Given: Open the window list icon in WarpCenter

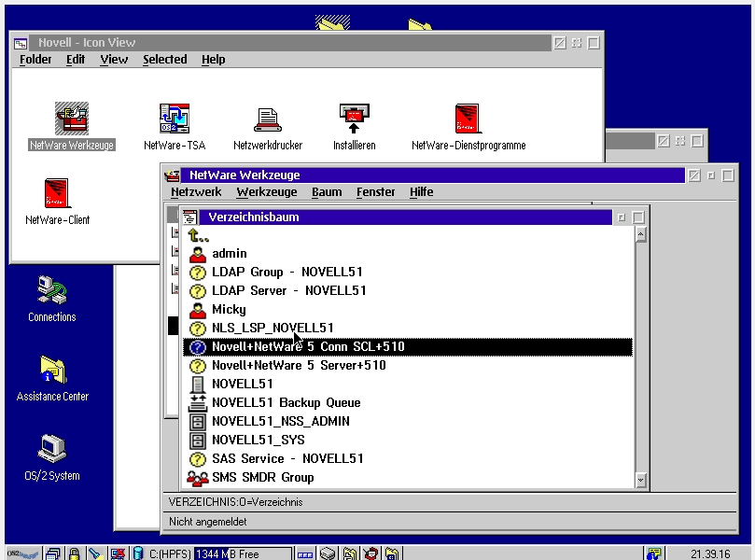Looking at the screenshot, I should (x=53, y=553).
